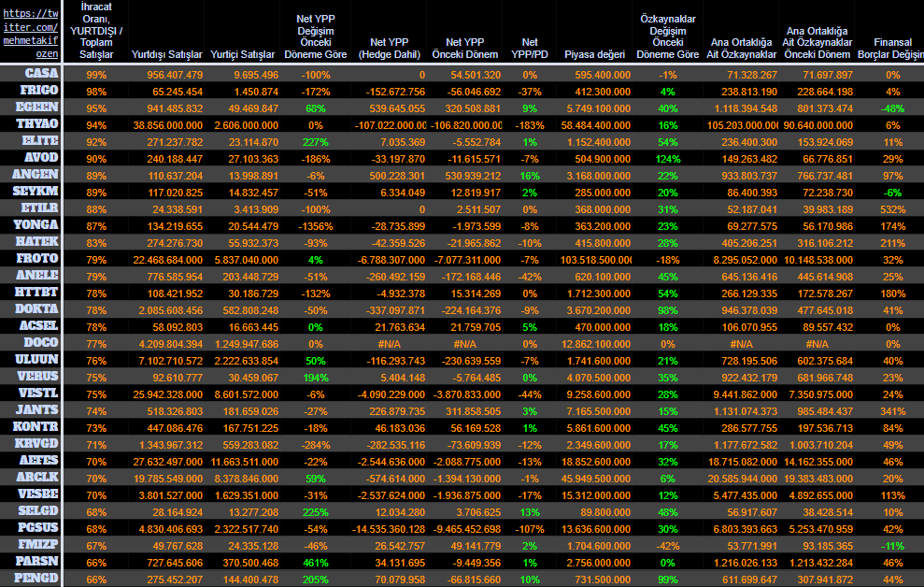This screenshot has height=587, width=924.
Task: Click the -14.535.360.128 cell in PGSUS row
Action: point(389,529)
